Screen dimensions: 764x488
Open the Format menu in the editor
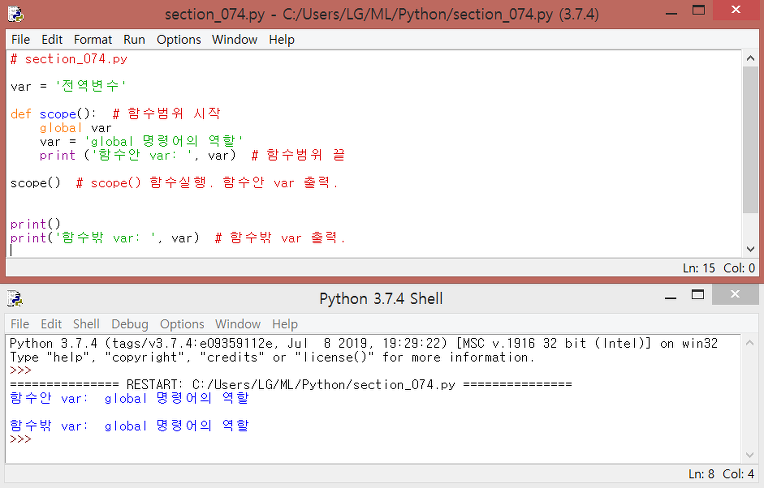[x=93, y=39]
